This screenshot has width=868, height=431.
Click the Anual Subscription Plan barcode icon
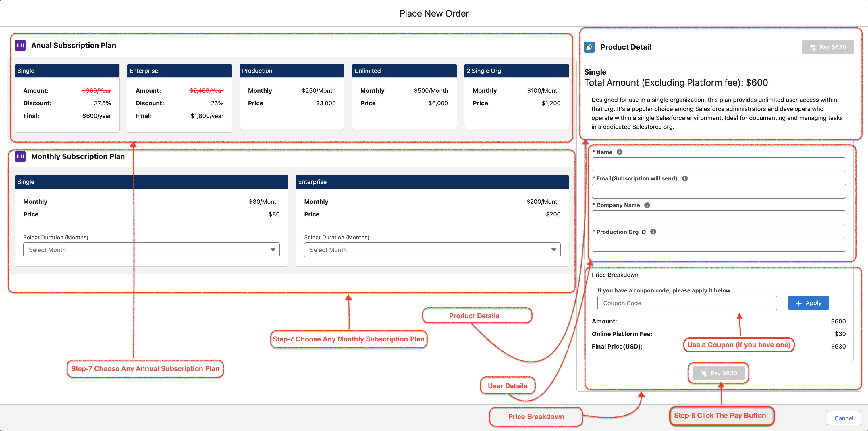click(20, 45)
